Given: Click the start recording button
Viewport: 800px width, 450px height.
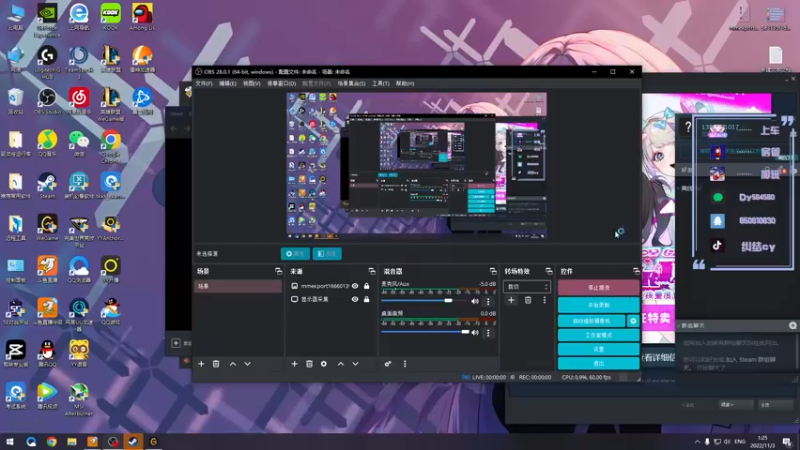Looking at the screenshot, I should tap(598, 305).
